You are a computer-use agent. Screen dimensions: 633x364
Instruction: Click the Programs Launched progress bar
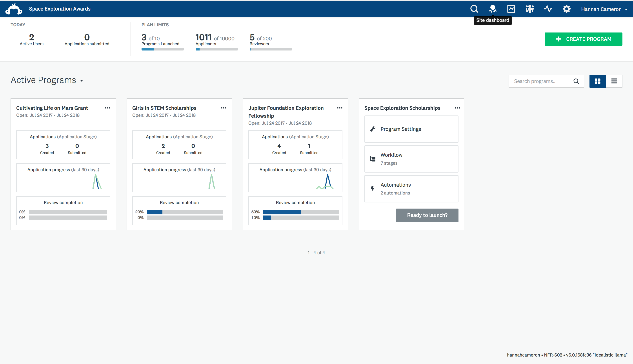point(162,49)
